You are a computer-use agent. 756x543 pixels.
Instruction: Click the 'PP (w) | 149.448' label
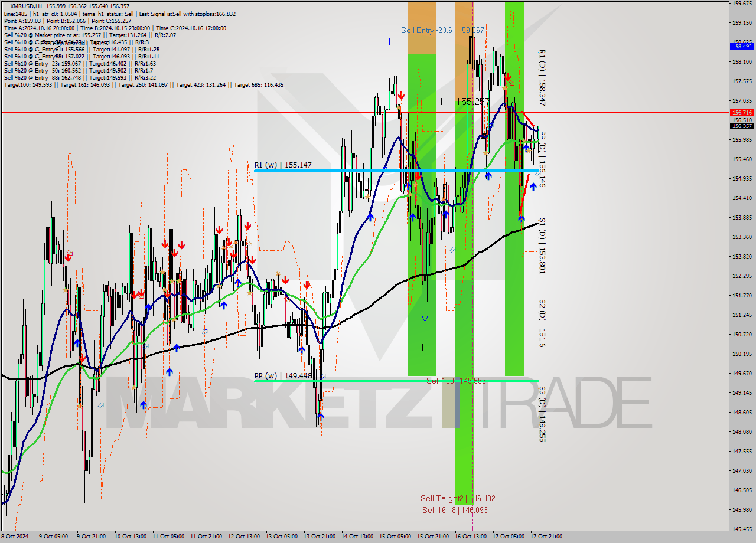(x=283, y=375)
